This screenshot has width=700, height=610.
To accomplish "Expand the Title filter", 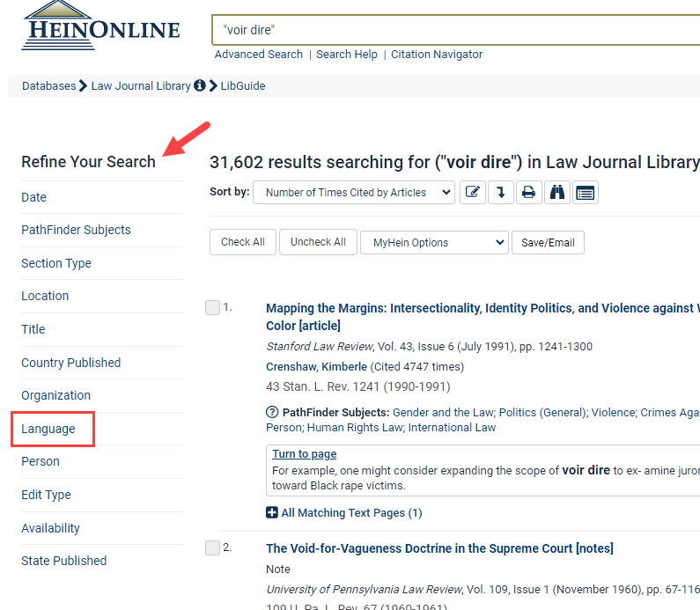I will click(x=33, y=329).
